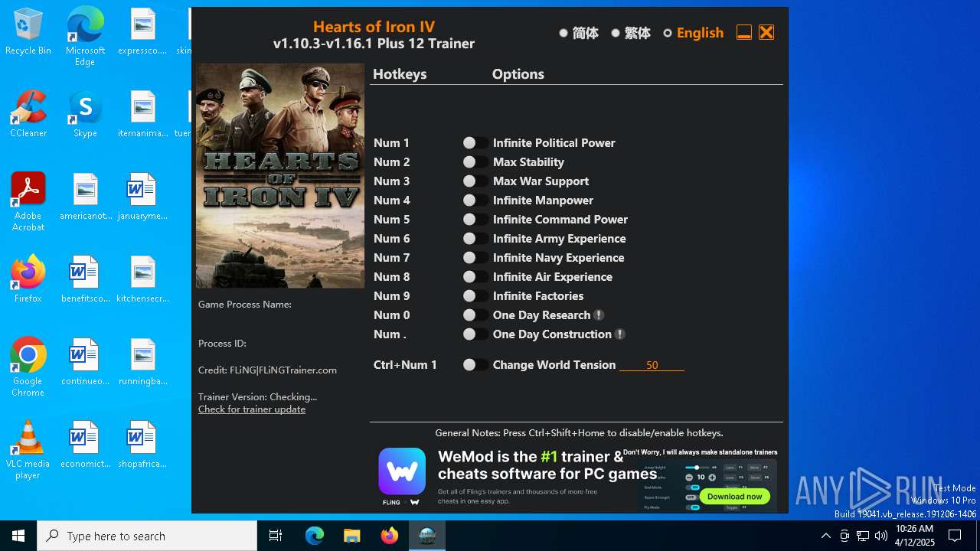Select Simplified Chinese language radio

point(563,33)
